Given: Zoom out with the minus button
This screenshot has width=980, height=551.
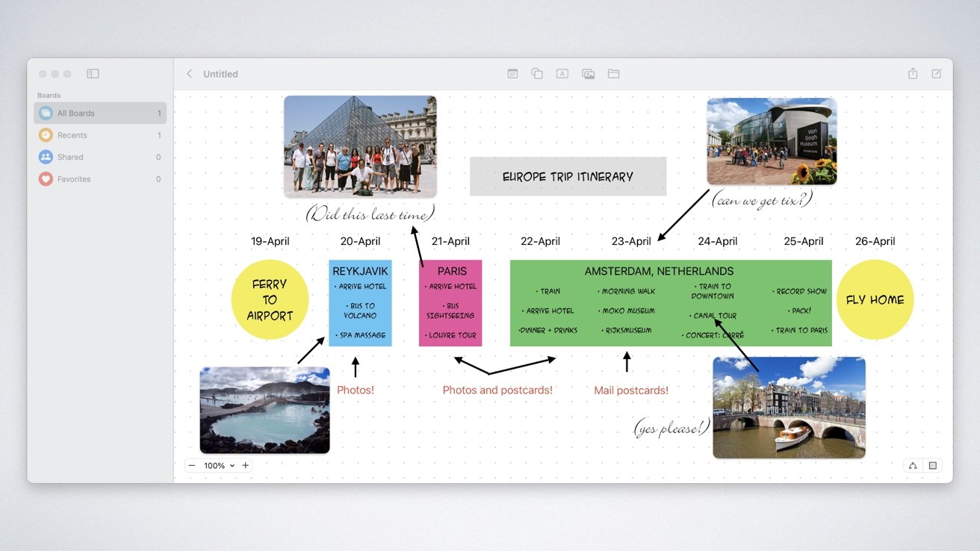Looking at the screenshot, I should (x=192, y=466).
